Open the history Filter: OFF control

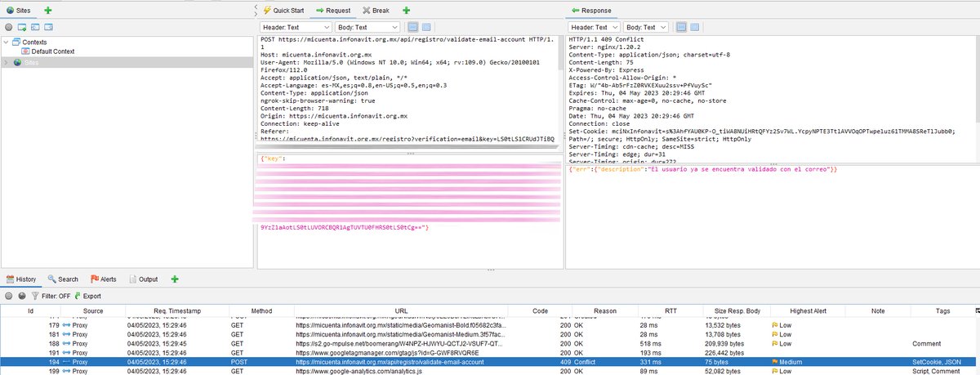[x=50, y=296]
